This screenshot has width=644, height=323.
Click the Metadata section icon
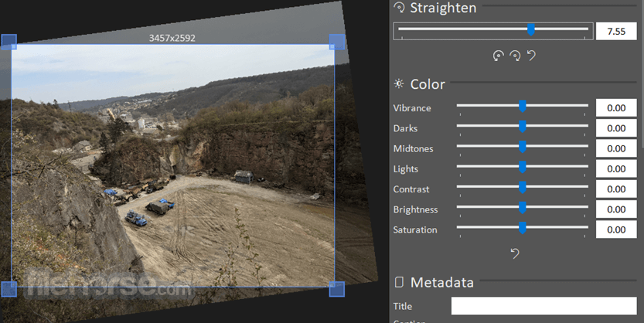pos(399,282)
